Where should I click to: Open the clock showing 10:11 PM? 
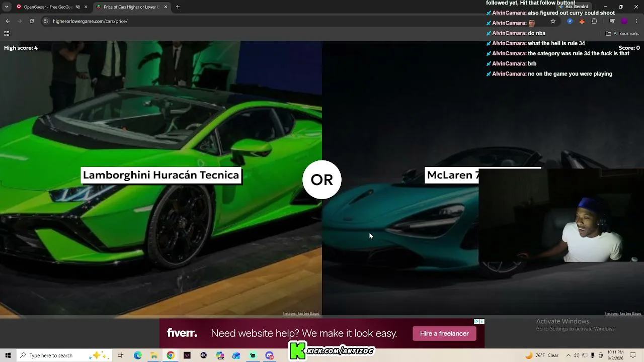tap(615, 355)
